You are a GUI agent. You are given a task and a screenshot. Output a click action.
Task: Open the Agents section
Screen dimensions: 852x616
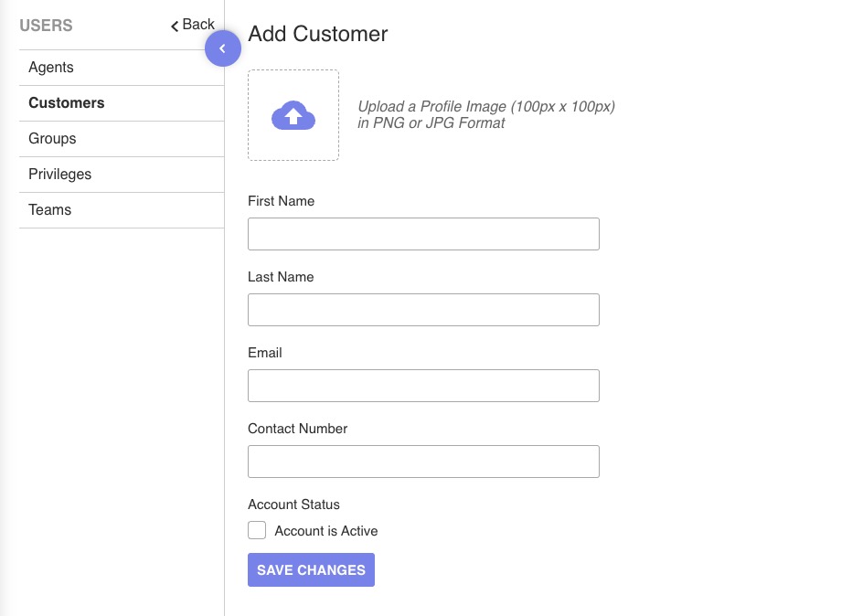(50, 67)
